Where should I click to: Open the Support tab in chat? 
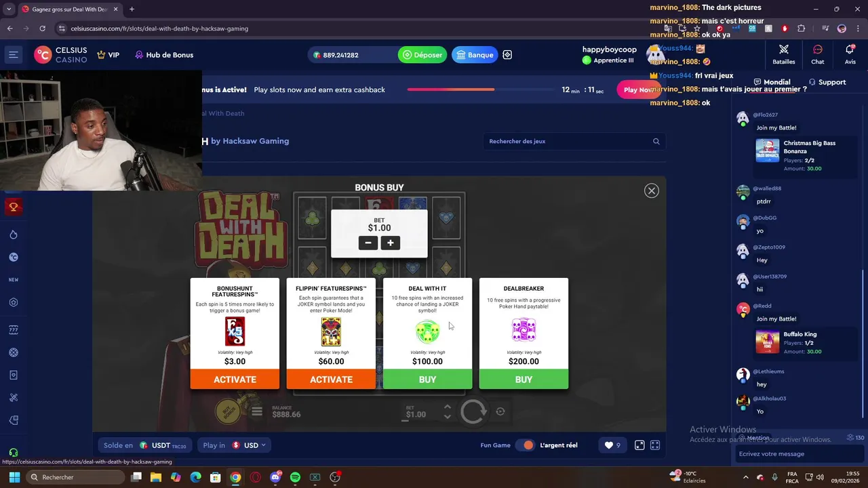coord(827,82)
